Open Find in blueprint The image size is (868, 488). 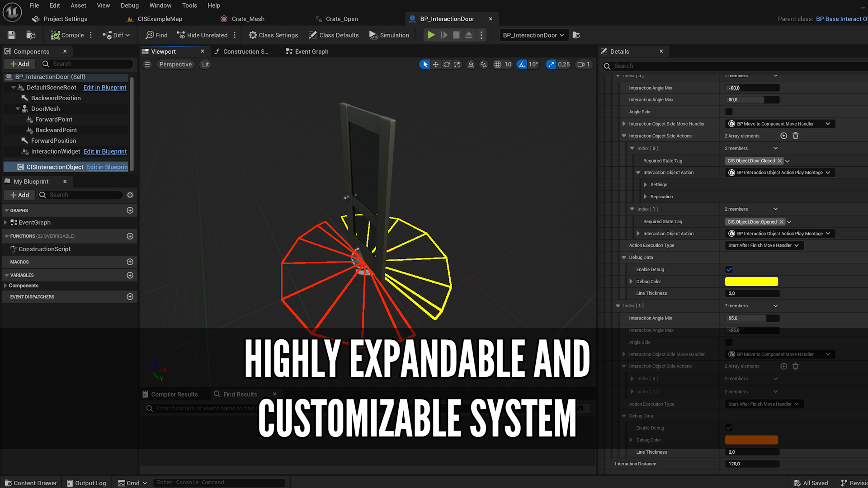[156, 35]
